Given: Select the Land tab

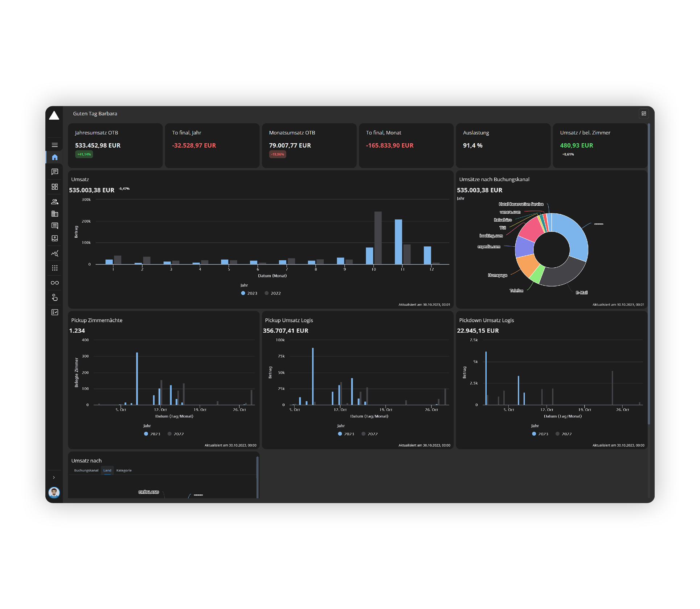Looking at the screenshot, I should pos(107,471).
